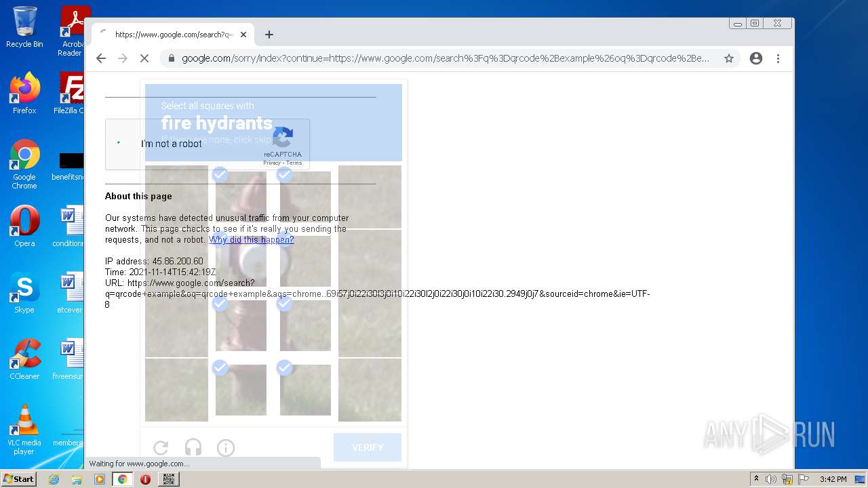Deselect the third row third captcha tile

click(x=305, y=326)
